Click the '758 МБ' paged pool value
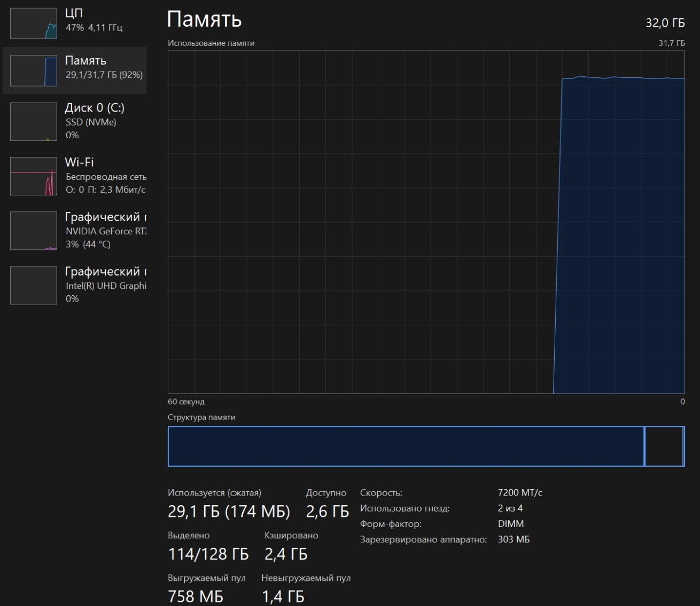Image resolution: width=700 pixels, height=606 pixels. [196, 596]
